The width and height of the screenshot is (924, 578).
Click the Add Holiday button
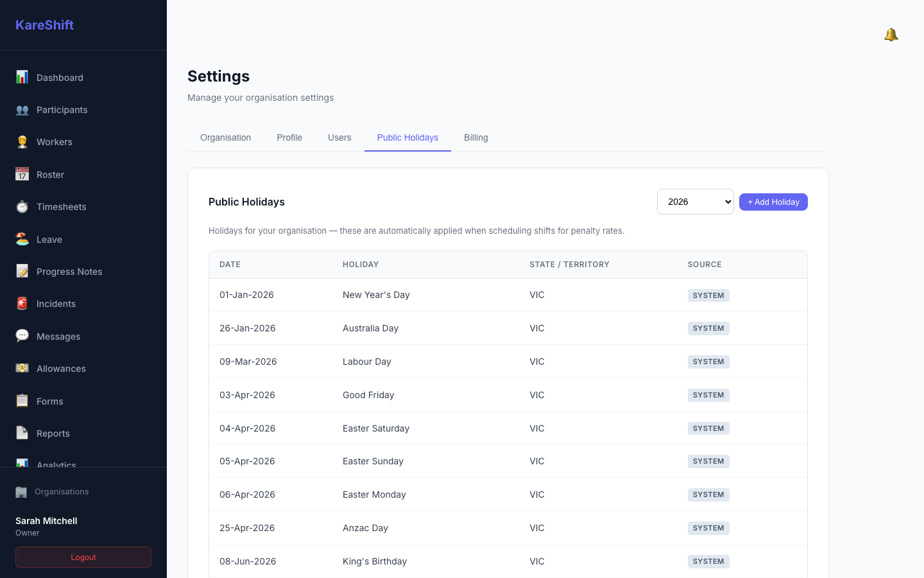point(773,202)
